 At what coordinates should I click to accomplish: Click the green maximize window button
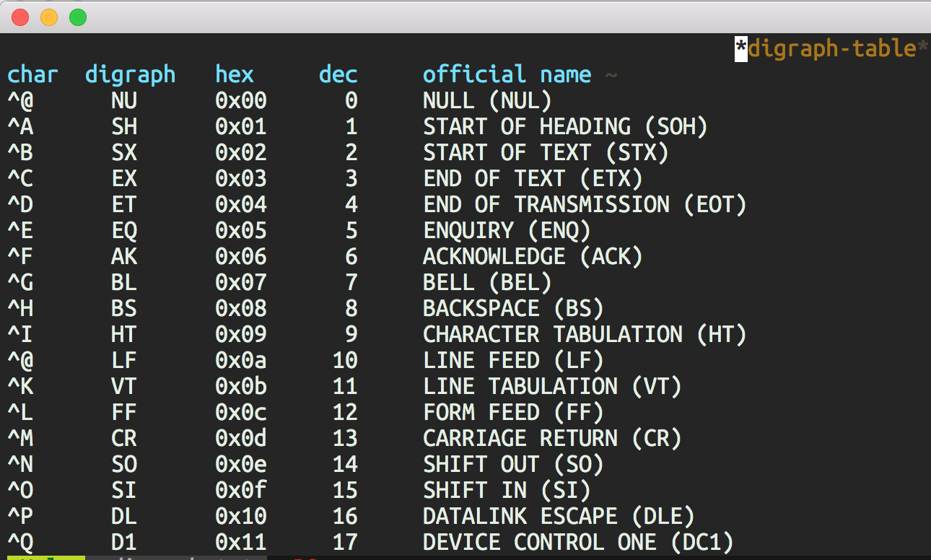click(x=78, y=17)
